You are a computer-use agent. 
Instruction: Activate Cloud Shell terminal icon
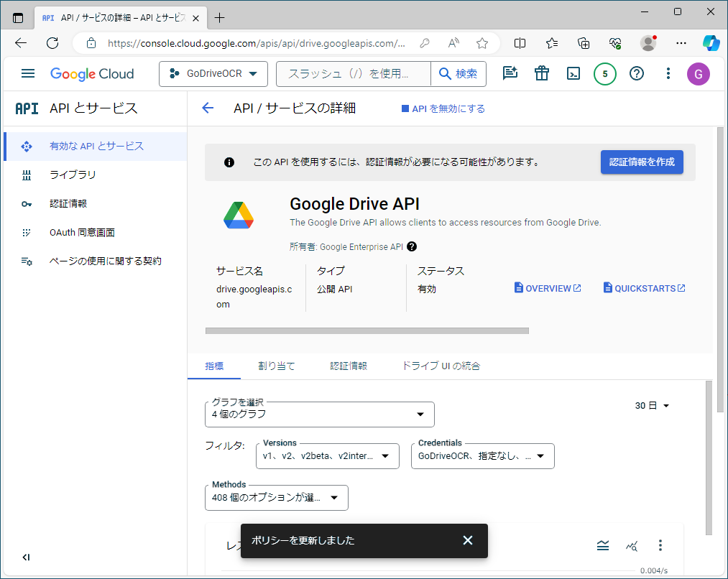[x=573, y=73]
